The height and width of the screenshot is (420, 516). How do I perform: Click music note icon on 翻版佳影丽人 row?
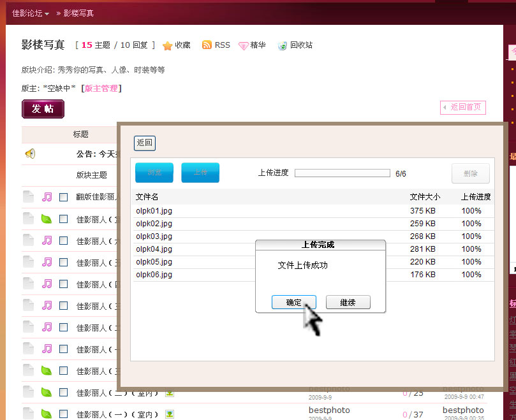click(x=47, y=197)
